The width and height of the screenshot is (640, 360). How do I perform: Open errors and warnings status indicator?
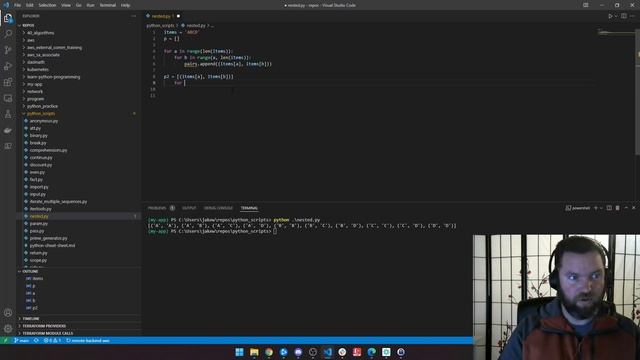pos(52,340)
